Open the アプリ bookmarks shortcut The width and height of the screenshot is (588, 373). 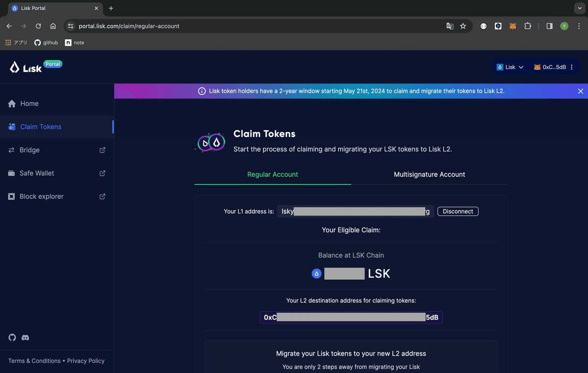pos(16,43)
